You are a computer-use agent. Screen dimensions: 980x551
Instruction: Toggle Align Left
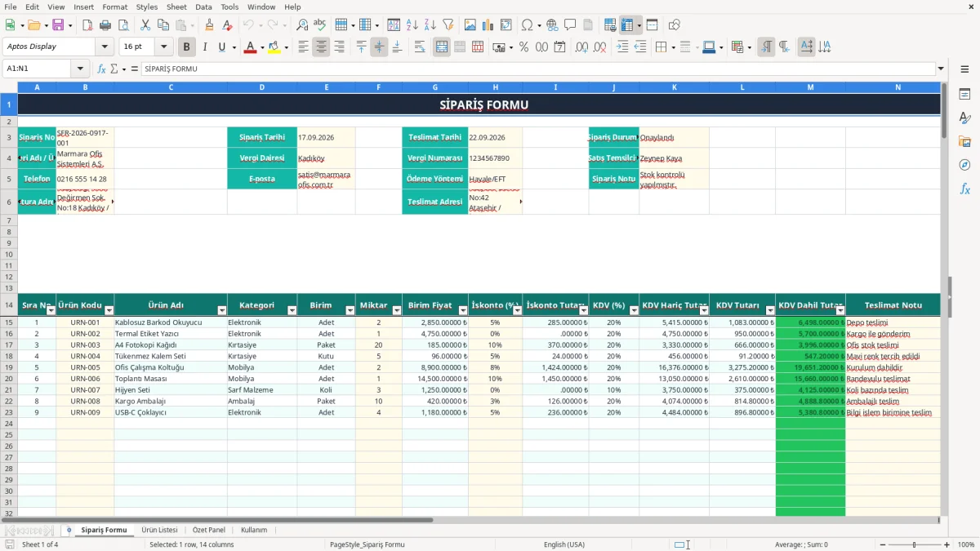click(304, 47)
